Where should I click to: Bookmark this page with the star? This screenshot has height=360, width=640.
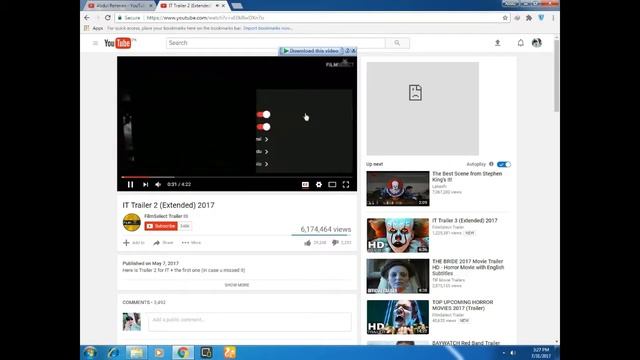click(x=505, y=18)
